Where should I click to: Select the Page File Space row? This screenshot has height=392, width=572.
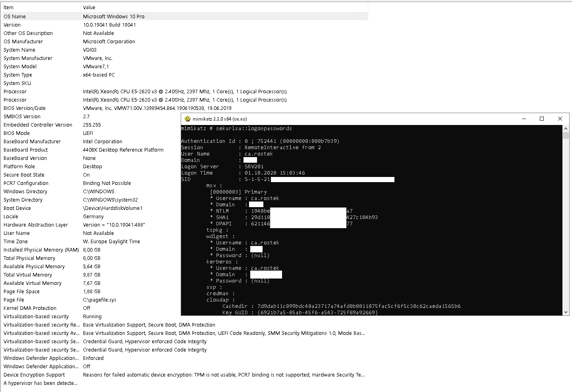tap(91, 291)
